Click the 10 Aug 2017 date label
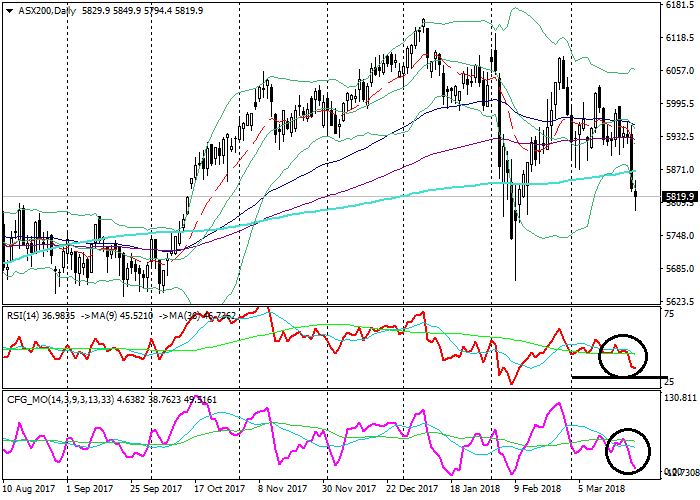Viewport: 700px width, 500px height. (29, 489)
